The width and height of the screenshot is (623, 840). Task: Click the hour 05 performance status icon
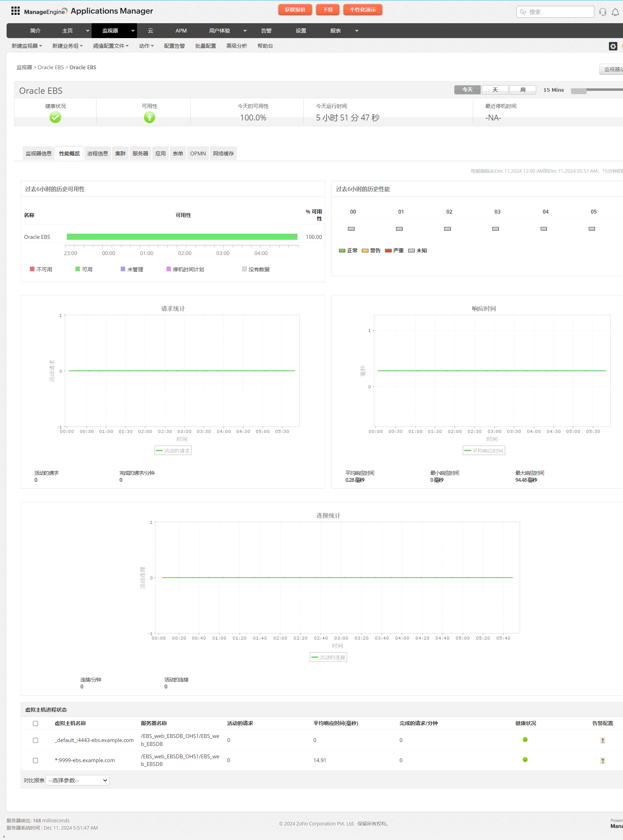[592, 229]
